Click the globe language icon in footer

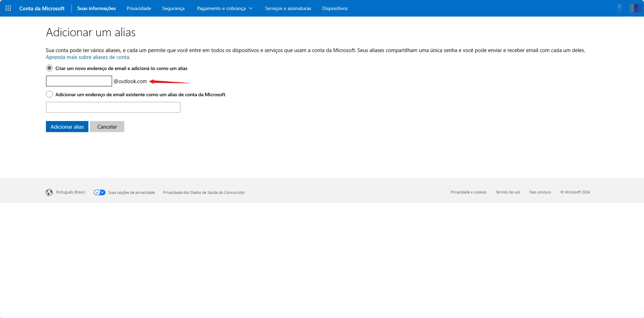49,192
